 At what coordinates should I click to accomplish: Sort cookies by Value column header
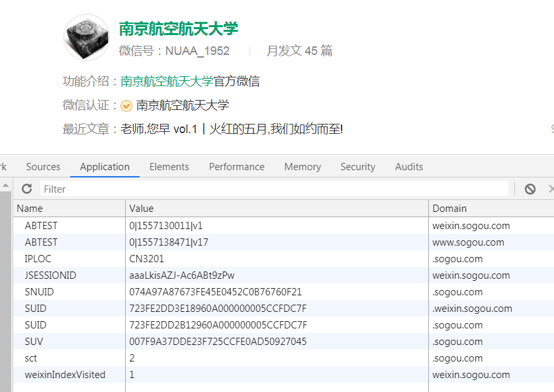(277, 208)
